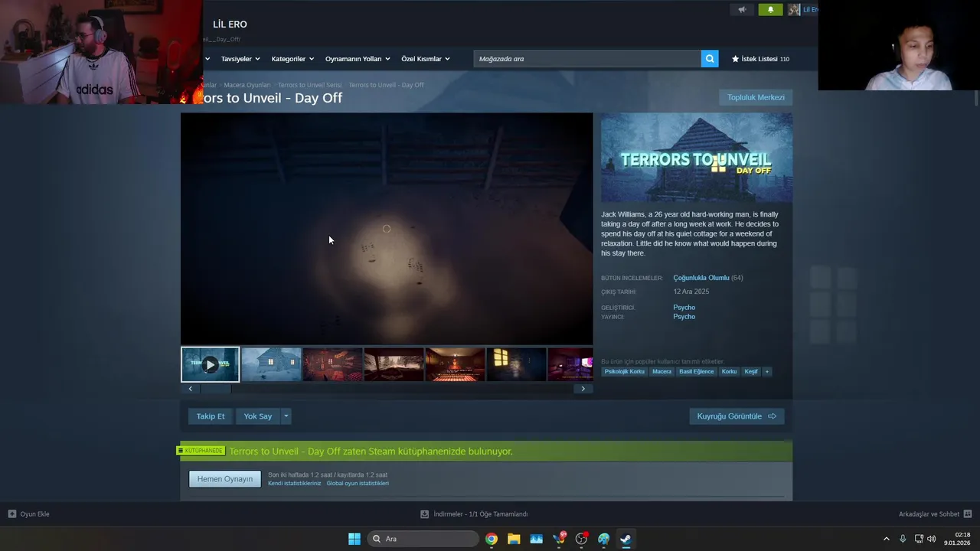Open File Explorer from taskbar
980x551 pixels.
pyautogui.click(x=514, y=539)
